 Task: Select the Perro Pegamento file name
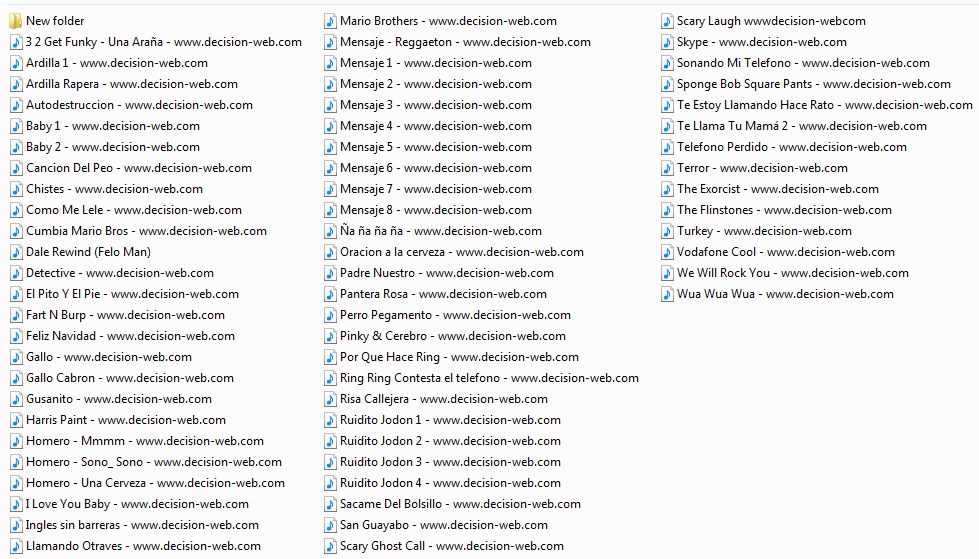[455, 315]
